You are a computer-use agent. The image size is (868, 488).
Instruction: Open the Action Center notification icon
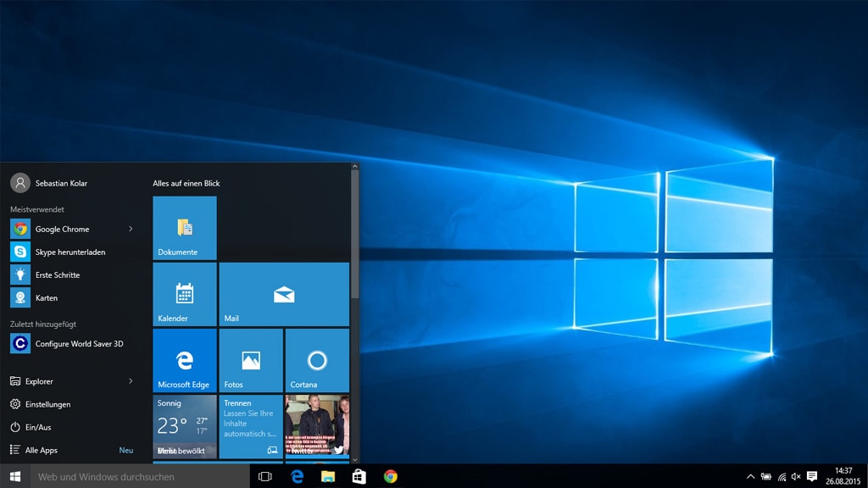(x=812, y=476)
